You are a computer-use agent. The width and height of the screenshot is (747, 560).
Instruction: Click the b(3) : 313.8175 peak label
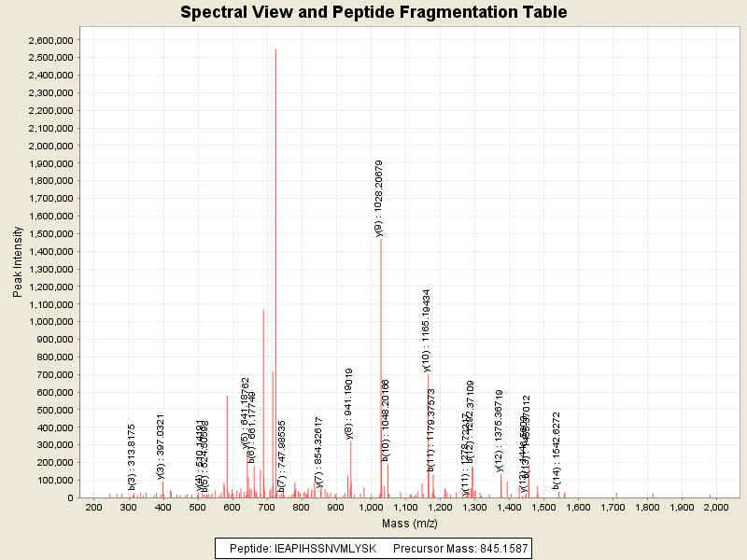pyautogui.click(x=132, y=457)
